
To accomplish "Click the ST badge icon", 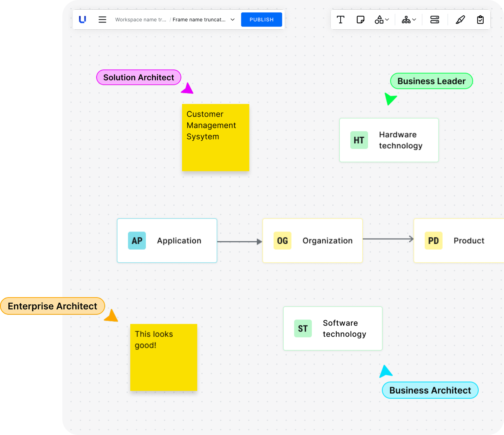I will (x=303, y=328).
